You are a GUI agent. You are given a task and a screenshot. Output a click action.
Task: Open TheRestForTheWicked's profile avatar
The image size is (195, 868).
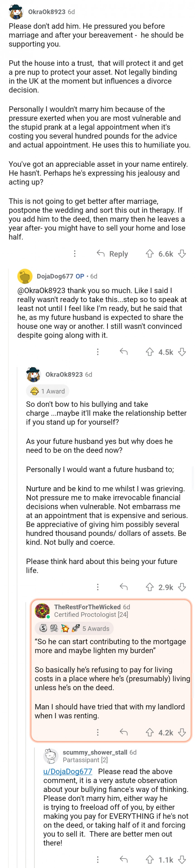[x=42, y=611]
